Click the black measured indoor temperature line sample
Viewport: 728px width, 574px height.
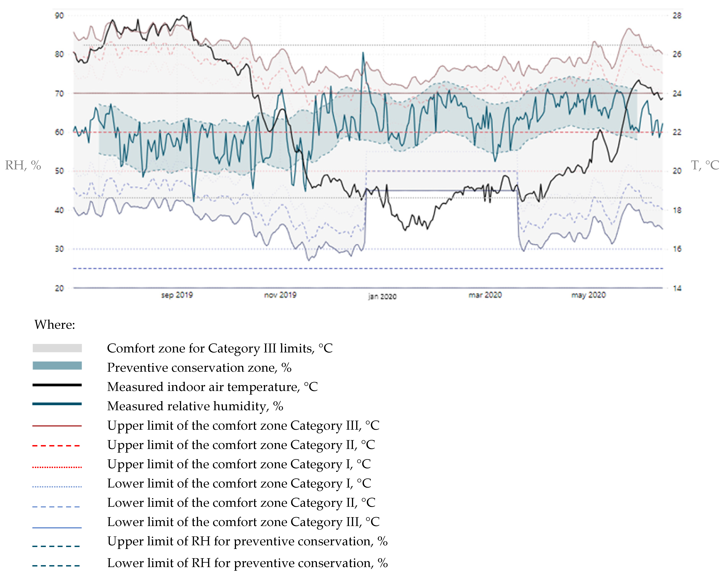pyautogui.click(x=57, y=385)
